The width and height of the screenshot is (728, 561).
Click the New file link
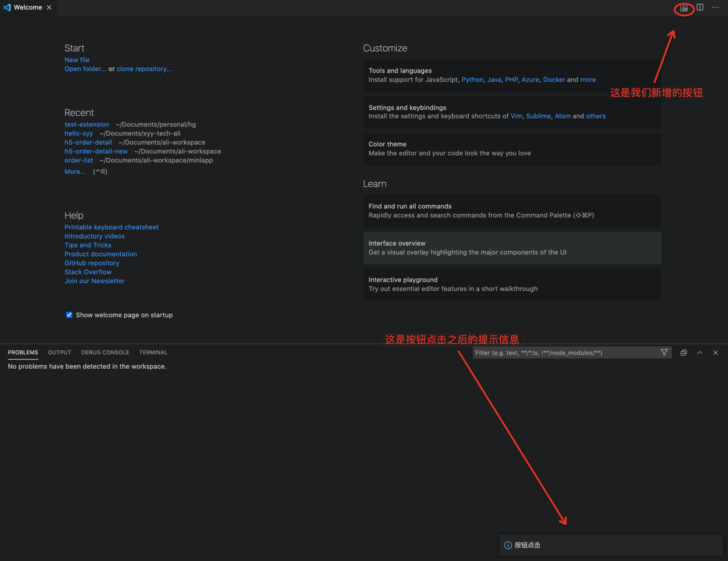(x=77, y=60)
